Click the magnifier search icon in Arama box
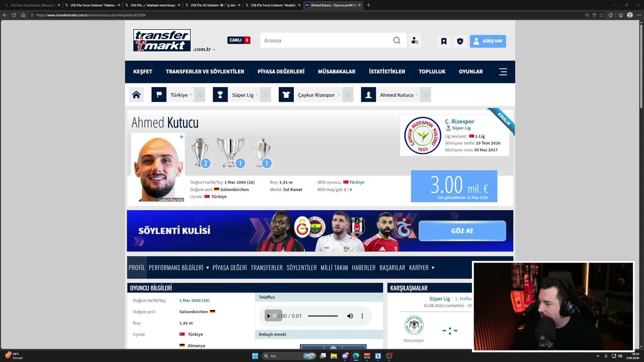This screenshot has width=644, height=362. pos(397,41)
